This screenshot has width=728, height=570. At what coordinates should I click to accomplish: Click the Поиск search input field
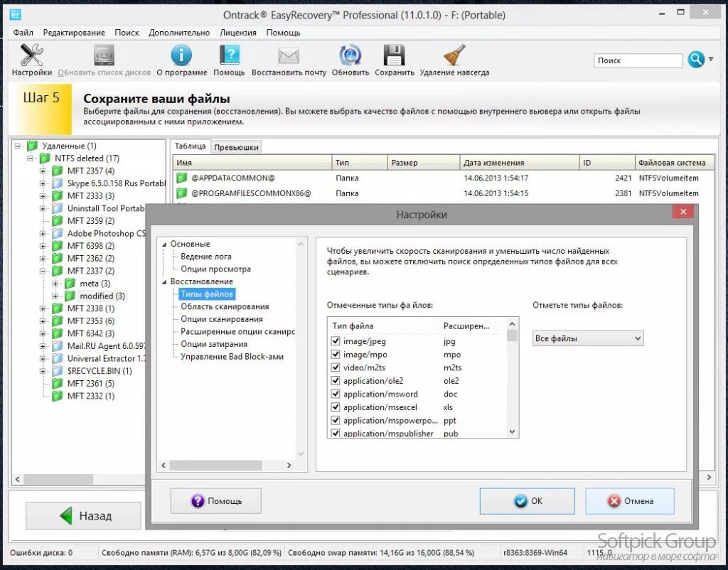pos(638,60)
